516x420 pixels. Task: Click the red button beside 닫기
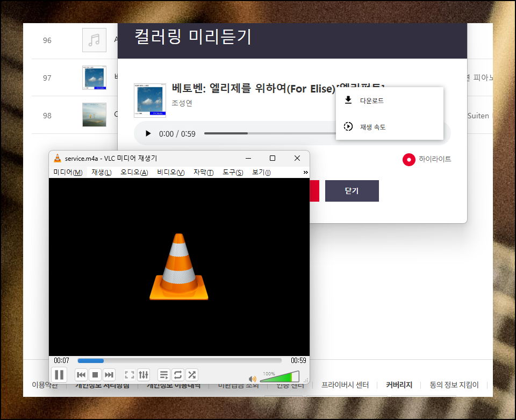pos(314,190)
